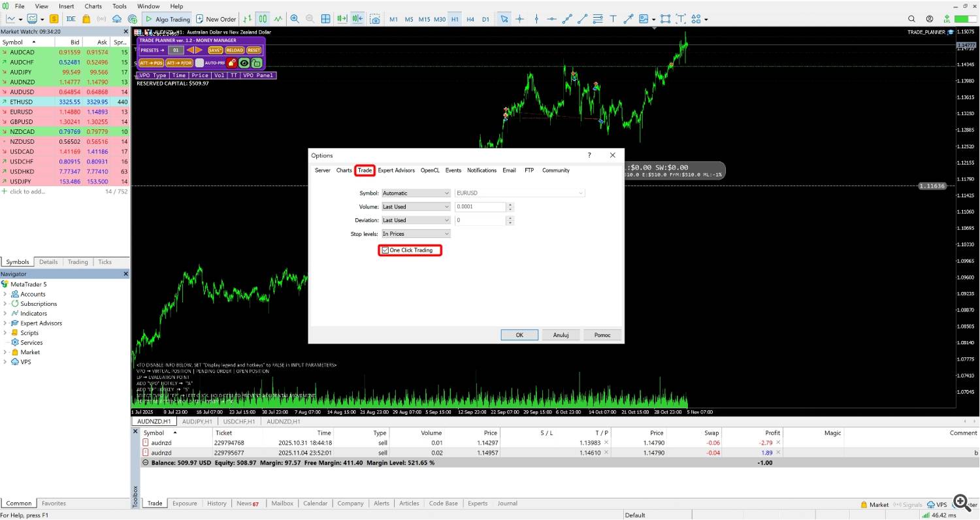Click OK in the Options dialog
Screen dimensions: 980x520
tap(519, 335)
